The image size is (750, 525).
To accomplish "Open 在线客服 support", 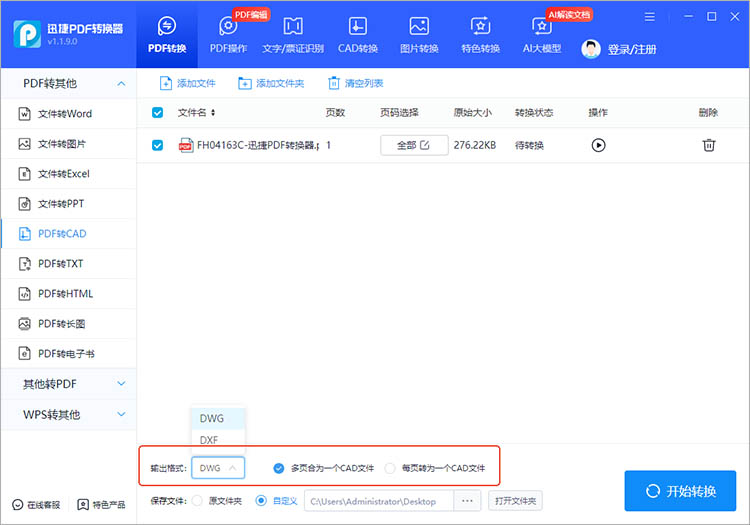I will (36, 505).
